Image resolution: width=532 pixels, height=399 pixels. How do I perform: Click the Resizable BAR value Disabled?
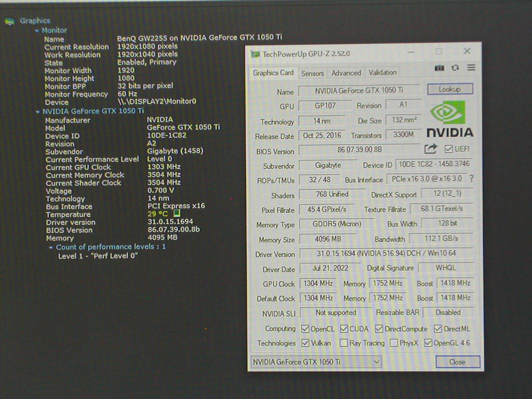click(x=448, y=312)
